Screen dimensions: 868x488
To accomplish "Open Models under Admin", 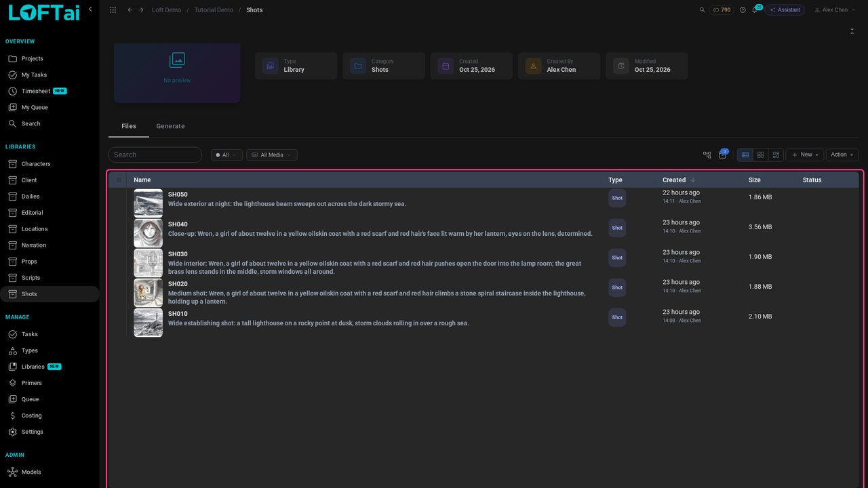I will tap(50, 472).
